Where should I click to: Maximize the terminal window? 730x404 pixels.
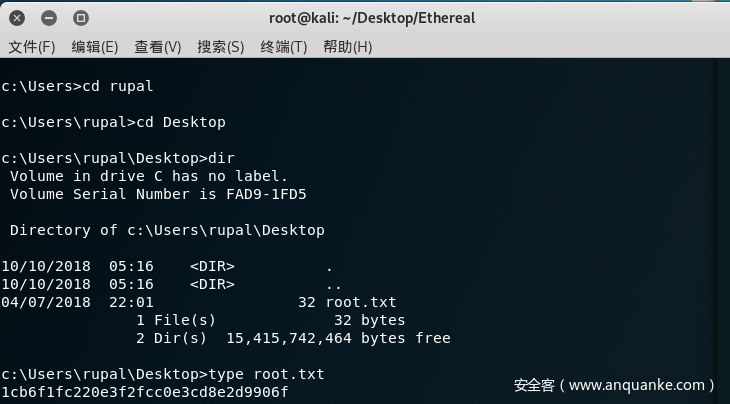point(81,17)
